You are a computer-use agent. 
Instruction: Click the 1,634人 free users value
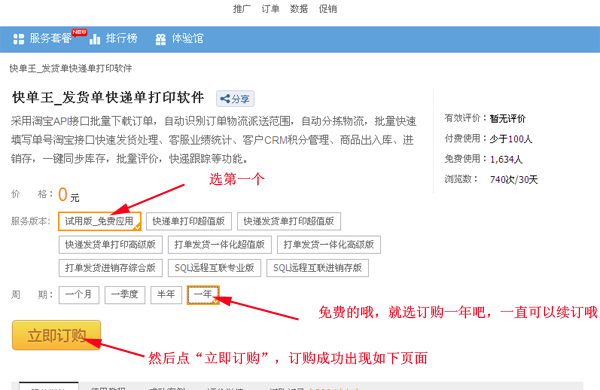click(x=506, y=159)
